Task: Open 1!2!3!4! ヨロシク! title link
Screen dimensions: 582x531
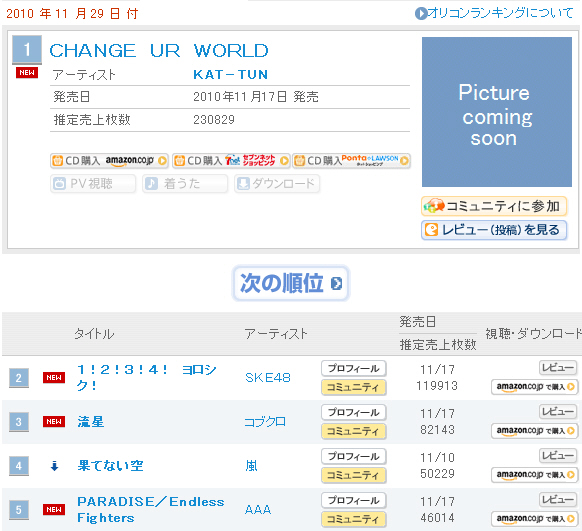Action: coord(147,377)
